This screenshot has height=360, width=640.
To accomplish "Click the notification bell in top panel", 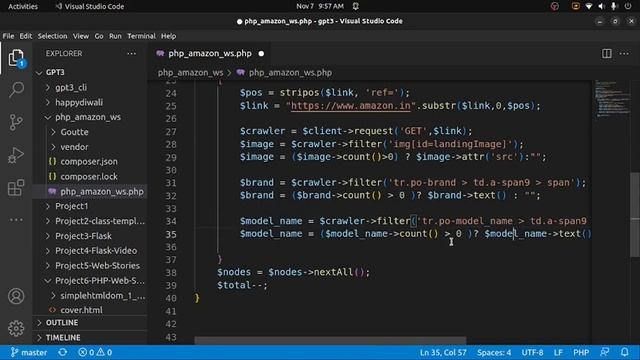I will tap(356, 6).
